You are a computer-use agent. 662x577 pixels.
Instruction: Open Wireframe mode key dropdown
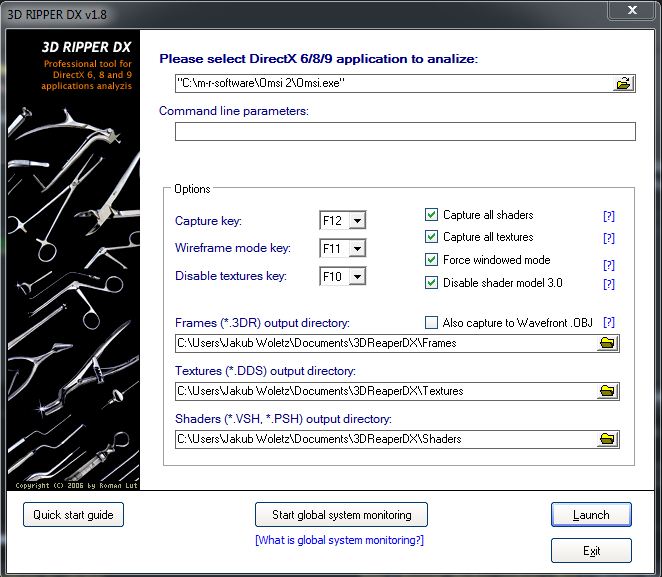(x=357, y=248)
